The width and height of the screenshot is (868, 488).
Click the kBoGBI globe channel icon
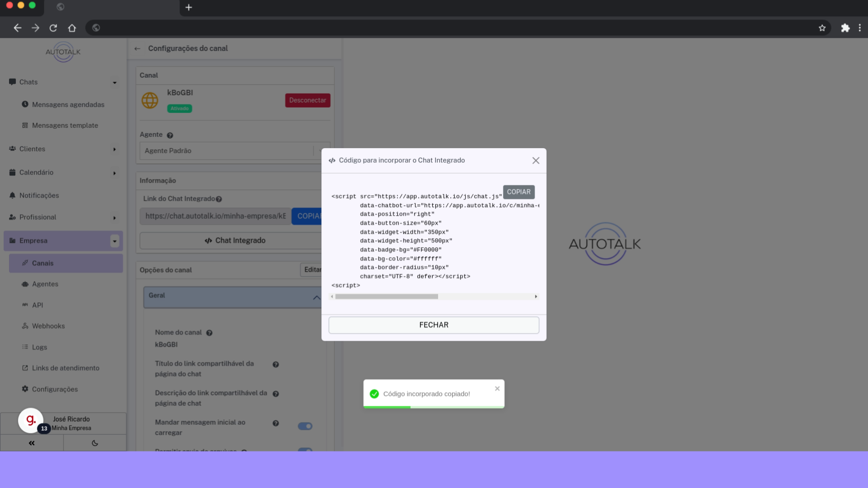pos(150,100)
